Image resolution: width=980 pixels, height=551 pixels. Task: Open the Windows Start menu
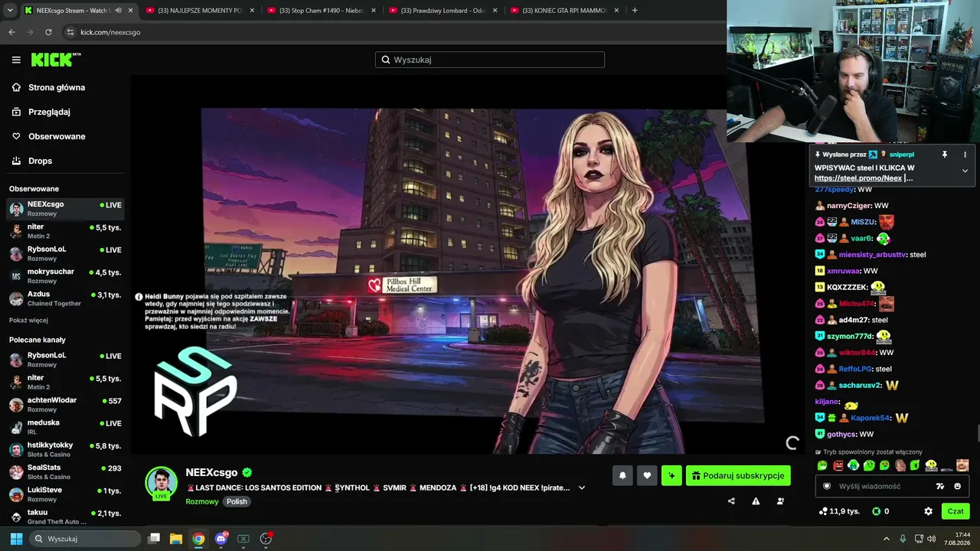[x=16, y=539]
